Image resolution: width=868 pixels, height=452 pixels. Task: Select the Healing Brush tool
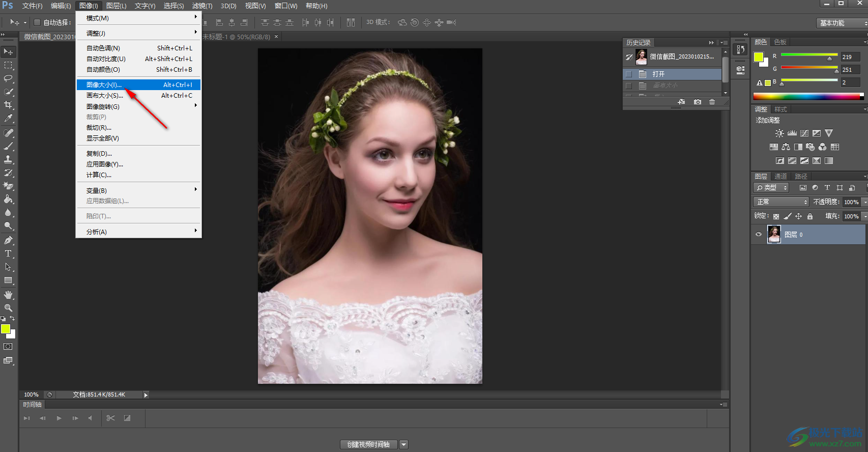pos(9,133)
